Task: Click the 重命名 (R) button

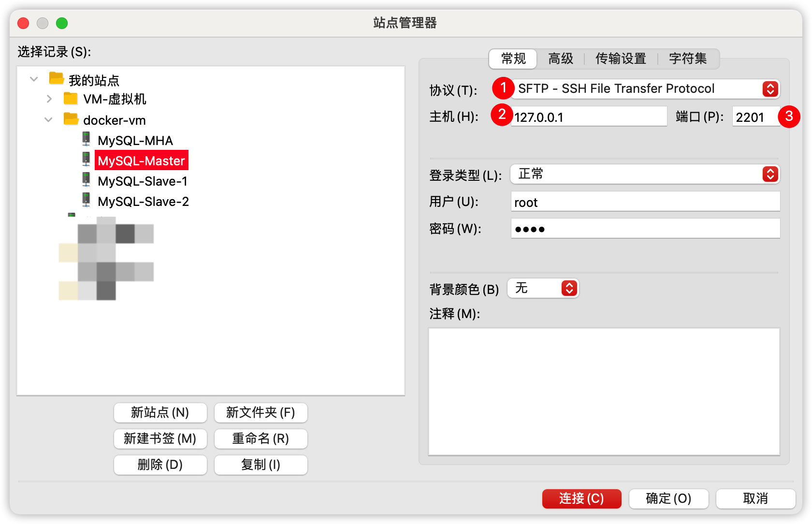Action: click(261, 438)
